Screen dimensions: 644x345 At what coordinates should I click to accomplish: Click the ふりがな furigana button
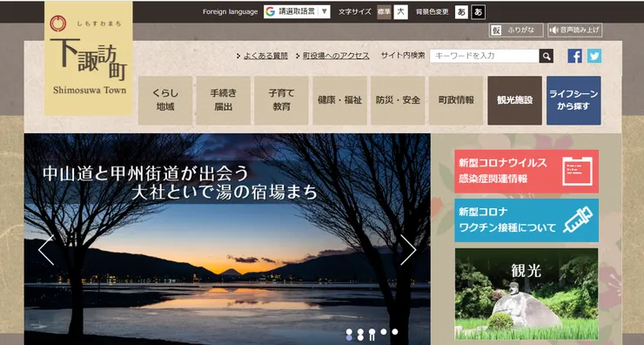click(x=516, y=30)
